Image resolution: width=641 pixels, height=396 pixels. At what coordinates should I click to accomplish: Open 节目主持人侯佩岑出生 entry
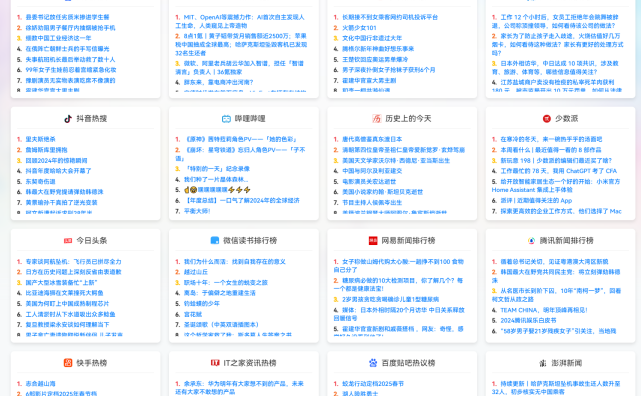372,203
